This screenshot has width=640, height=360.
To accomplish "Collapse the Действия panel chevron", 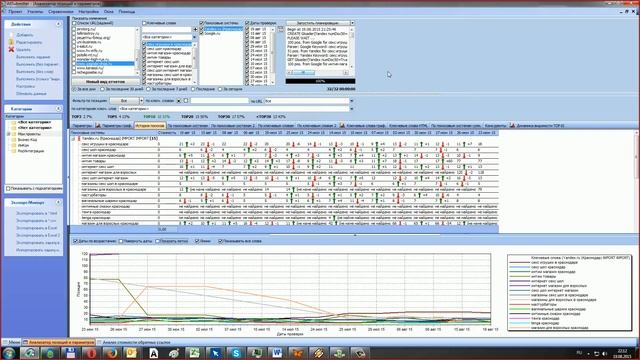I will [58, 24].
